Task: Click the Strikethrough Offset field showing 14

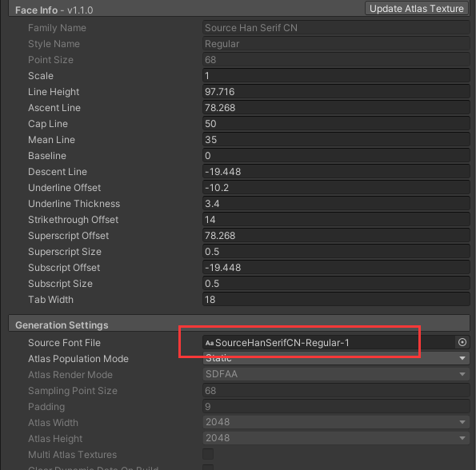Action: pos(336,220)
